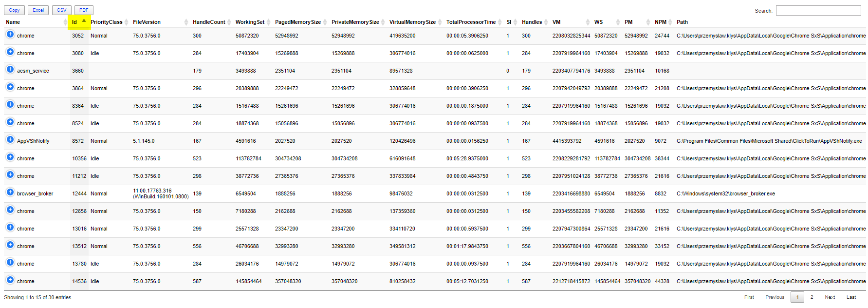Screen dimensions: 868x308
Task: Expand the aesm_service row details
Action: tap(10, 70)
